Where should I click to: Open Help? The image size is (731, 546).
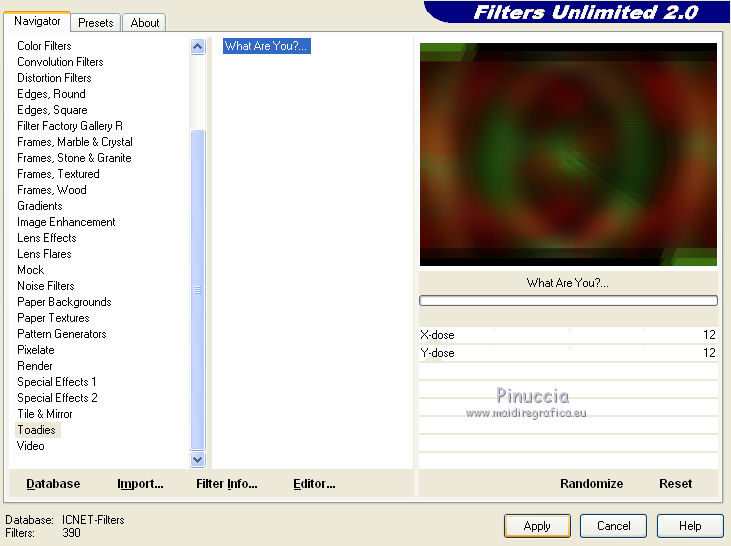690,526
